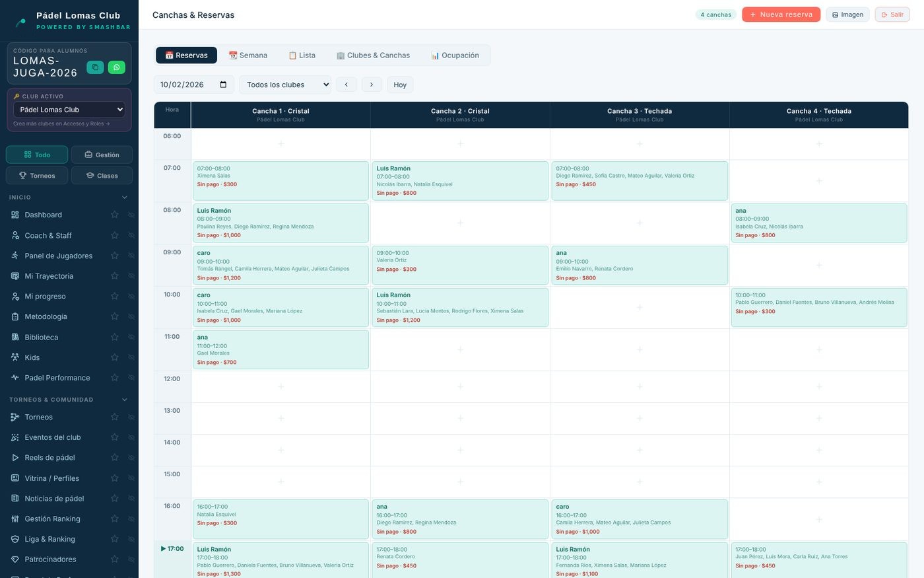Screen dimensions: 924x578
Task: Filter sidebar by the Gestión chip
Action: pos(102,155)
